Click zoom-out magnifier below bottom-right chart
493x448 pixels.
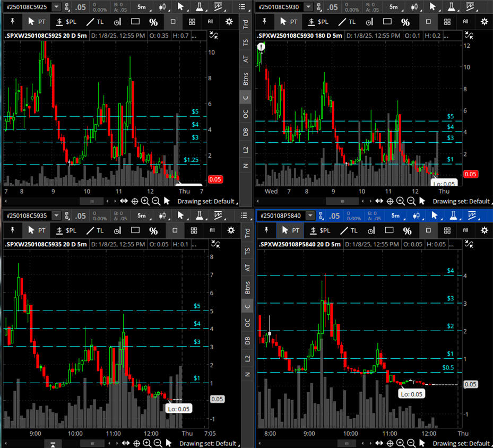pyautogui.click(x=411, y=443)
